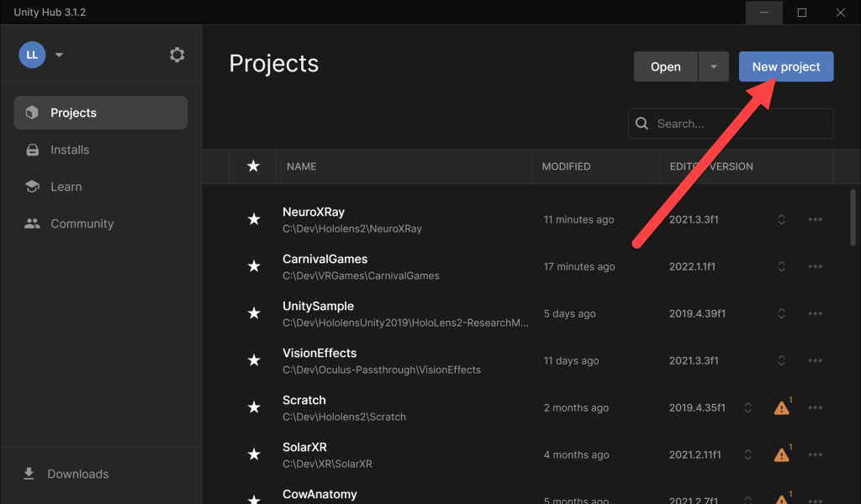
Task: Open more options for SolarXR
Action: (x=815, y=454)
